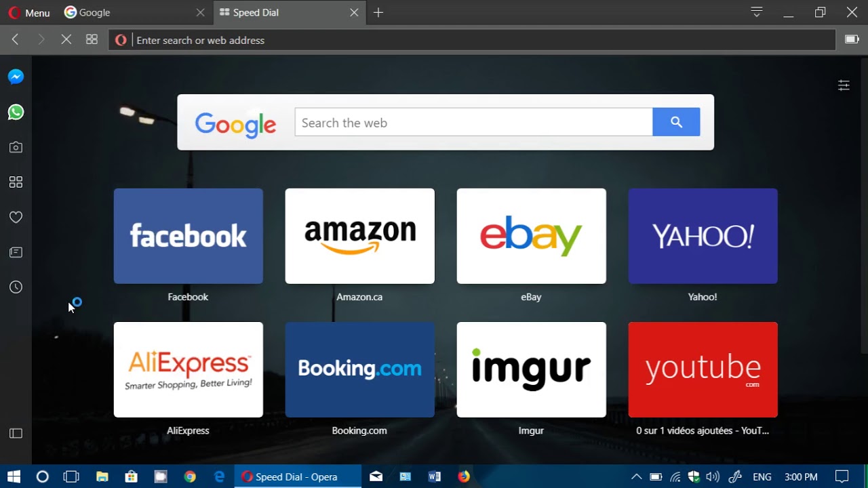The image size is (868, 488).
Task: Open the eBay speed dial tile
Action: (x=531, y=236)
